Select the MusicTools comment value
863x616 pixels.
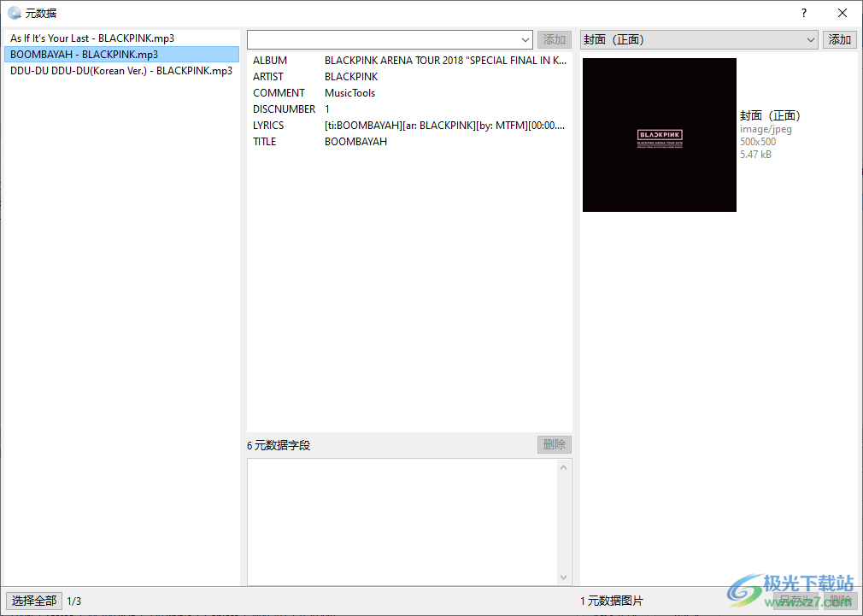click(x=350, y=93)
